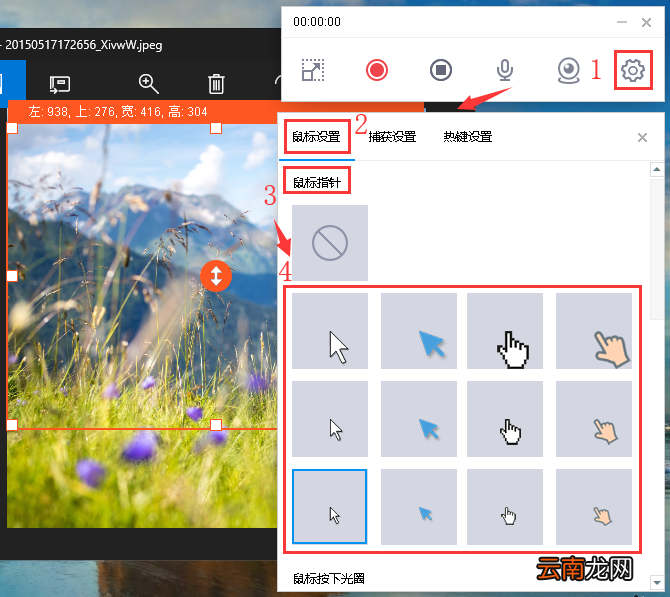Click the slideshow icon in photo viewer
The image size is (670, 597).
tap(59, 85)
